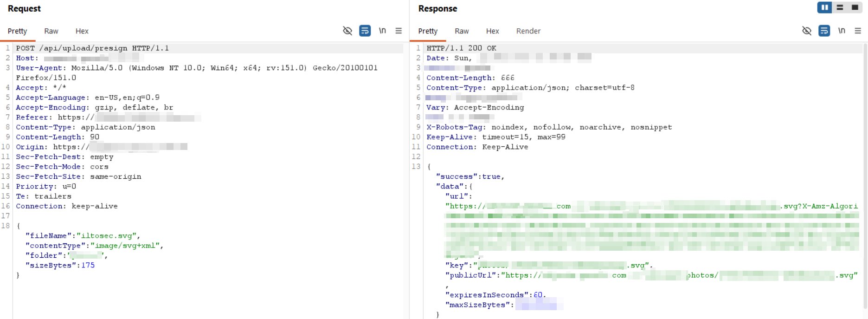Image resolution: width=868 pixels, height=319 pixels.
Task: Show newline characters in Response panel
Action: click(x=842, y=31)
